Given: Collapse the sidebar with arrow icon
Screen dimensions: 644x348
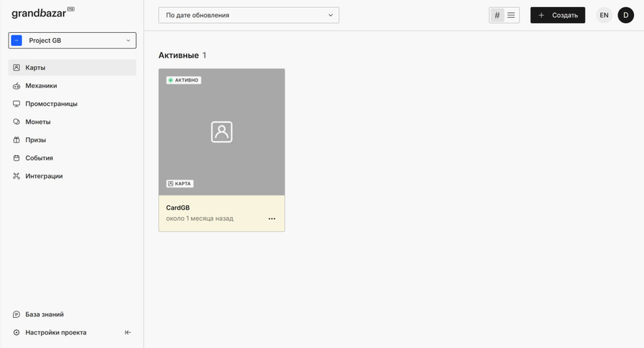Looking at the screenshot, I should point(128,332).
